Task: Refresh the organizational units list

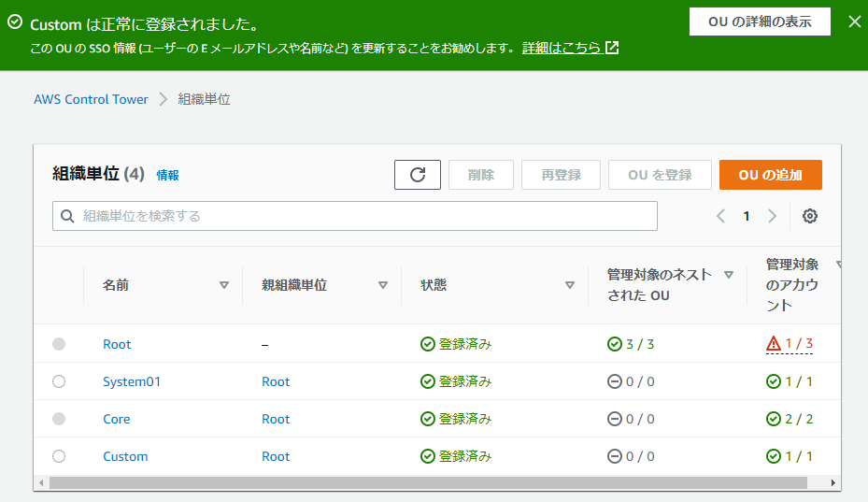Action: 418,175
